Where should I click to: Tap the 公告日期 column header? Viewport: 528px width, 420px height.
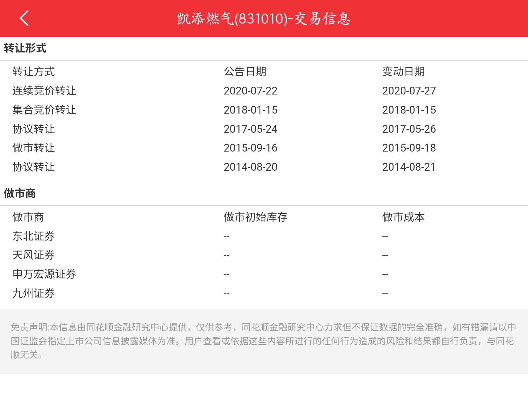(x=245, y=71)
